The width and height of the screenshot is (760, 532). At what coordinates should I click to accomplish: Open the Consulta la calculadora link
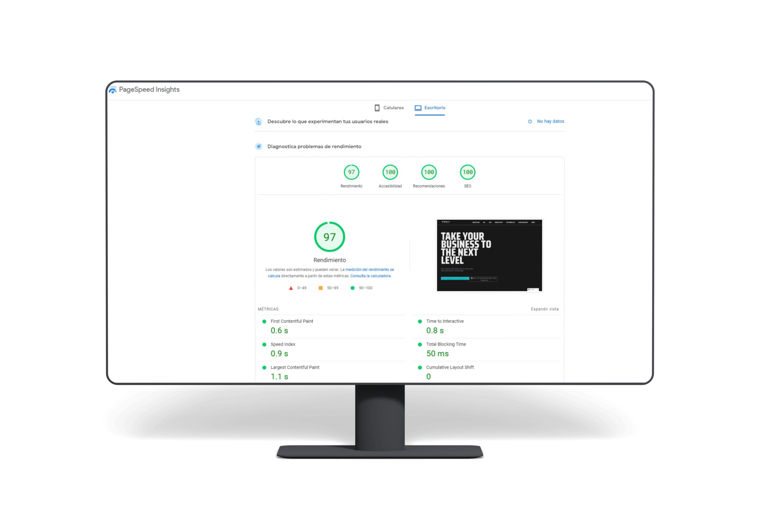pyautogui.click(x=370, y=276)
